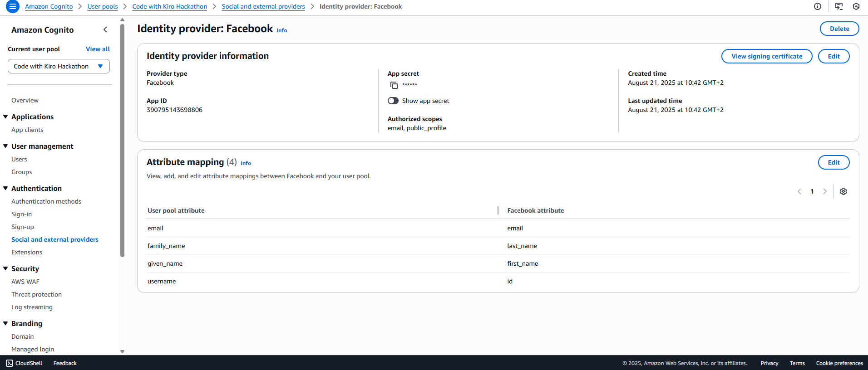Open Managed login page
The width and height of the screenshot is (868, 370).
point(33,349)
